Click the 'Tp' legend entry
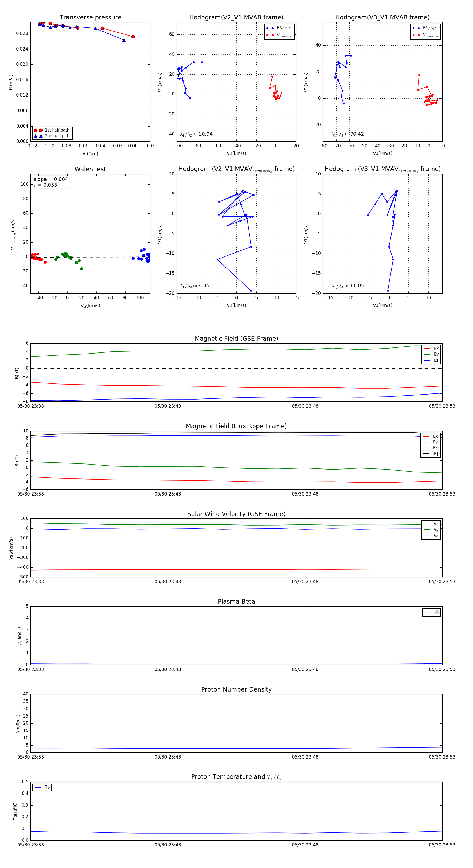The image size is (473, 868). (42, 787)
